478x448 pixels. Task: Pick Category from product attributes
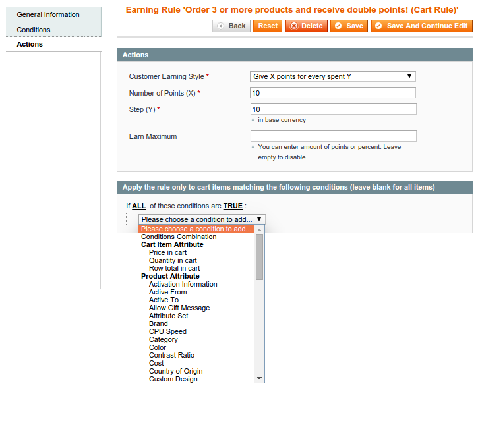point(163,339)
